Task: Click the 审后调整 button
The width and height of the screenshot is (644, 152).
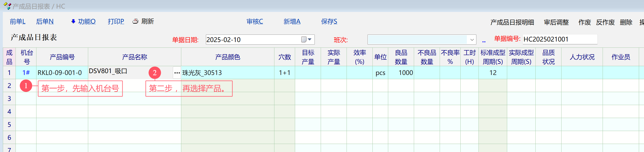Action: [x=556, y=22]
